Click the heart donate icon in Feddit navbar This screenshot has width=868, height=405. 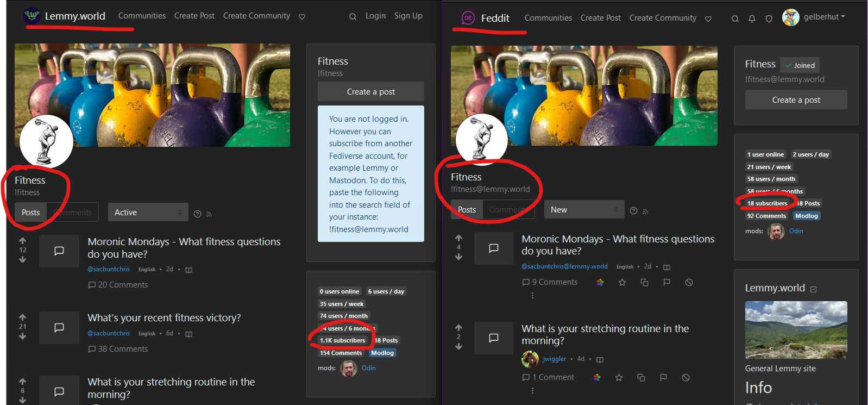tap(708, 18)
